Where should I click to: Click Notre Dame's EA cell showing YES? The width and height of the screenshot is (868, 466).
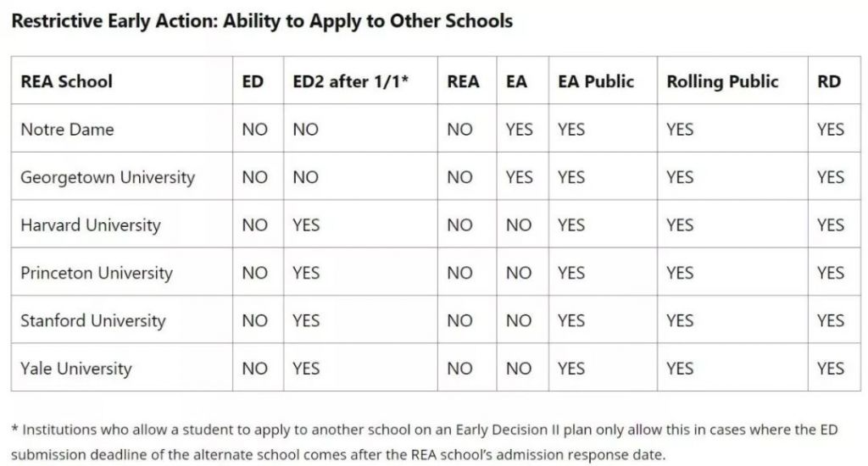[x=519, y=129]
